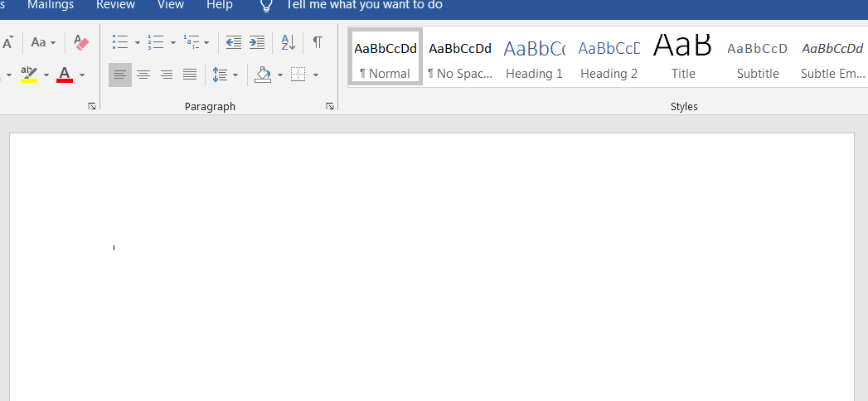868x401 pixels.
Task: Toggle align right for the paragraph
Action: point(167,75)
